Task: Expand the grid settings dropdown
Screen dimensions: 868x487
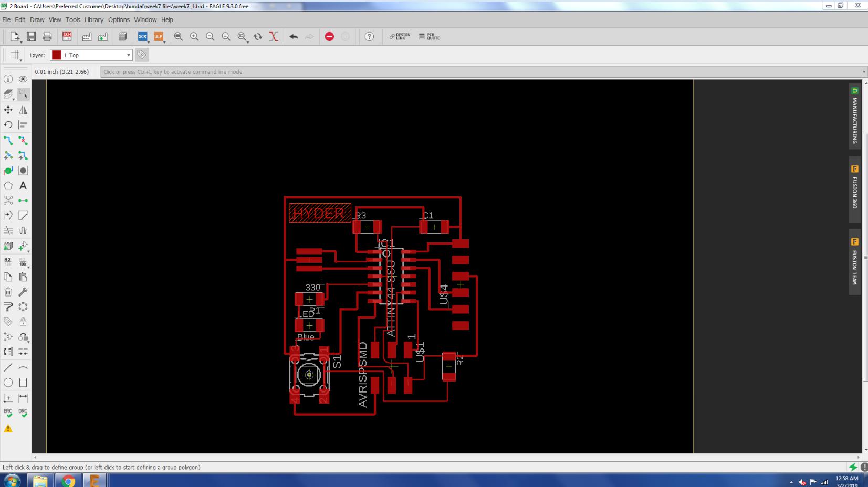Action: [x=20, y=60]
